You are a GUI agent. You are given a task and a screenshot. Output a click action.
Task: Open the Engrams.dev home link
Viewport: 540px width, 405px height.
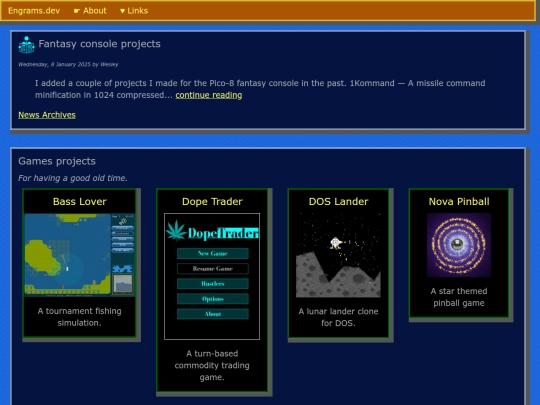(34, 11)
